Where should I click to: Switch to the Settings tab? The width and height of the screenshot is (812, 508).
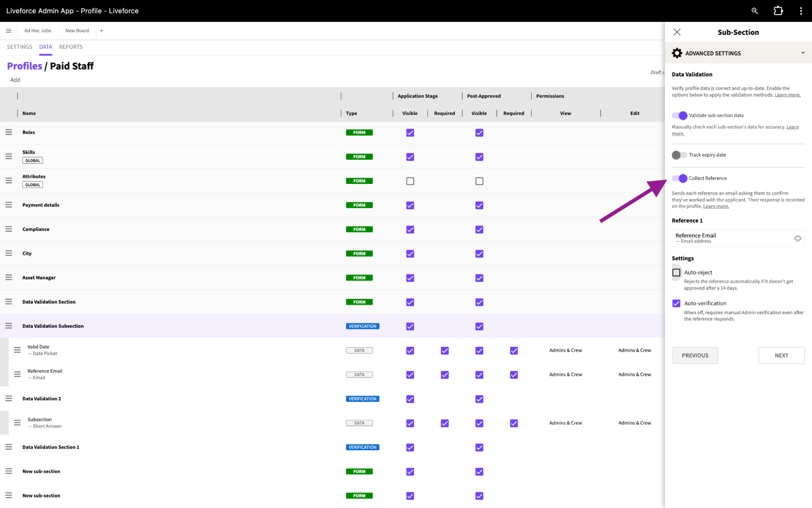click(x=19, y=47)
